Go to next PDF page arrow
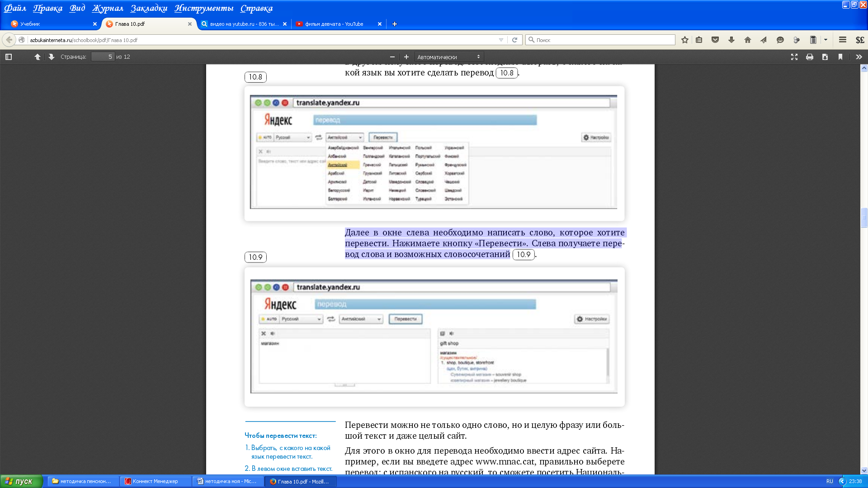Viewport: 868px width, 488px height. 52,57
